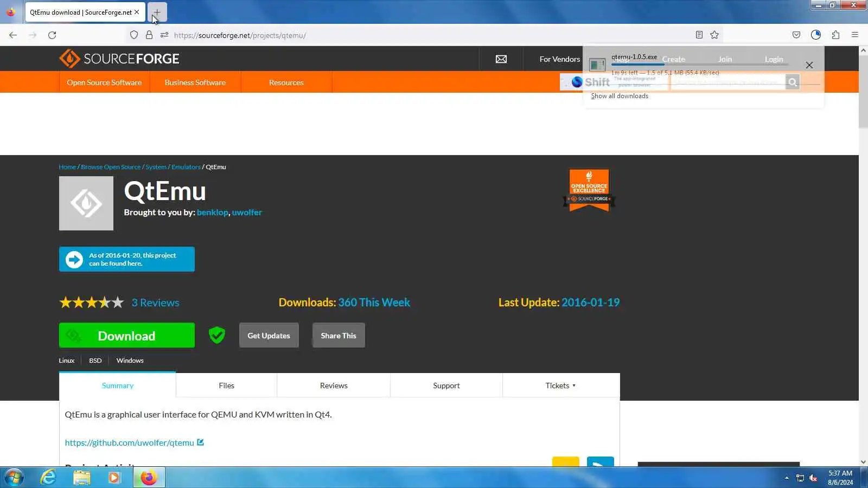Close the QtEmu SourceForge tab
Screen dimensions: 868x488
click(x=137, y=12)
